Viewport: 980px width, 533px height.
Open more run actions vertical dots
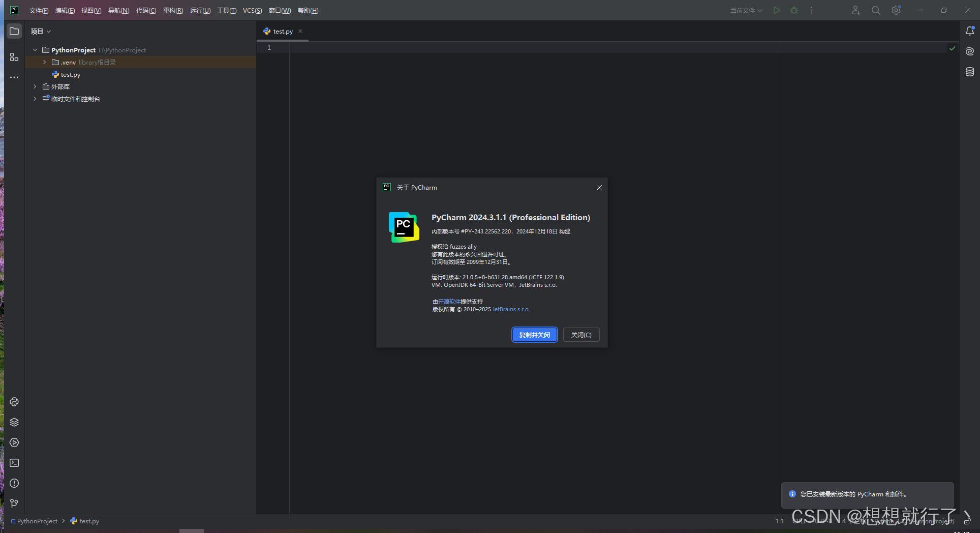coord(811,10)
